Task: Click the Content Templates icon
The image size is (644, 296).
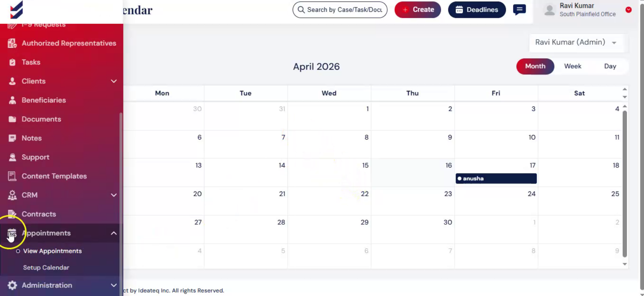Action: 12,176
